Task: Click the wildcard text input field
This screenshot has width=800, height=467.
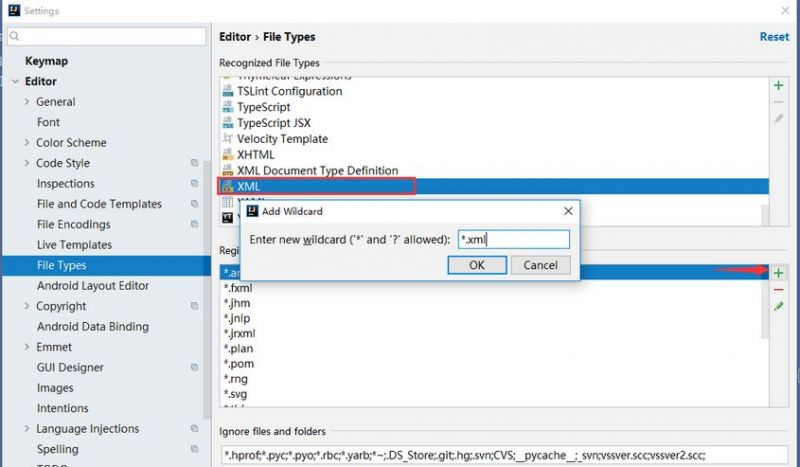Action: pyautogui.click(x=514, y=239)
